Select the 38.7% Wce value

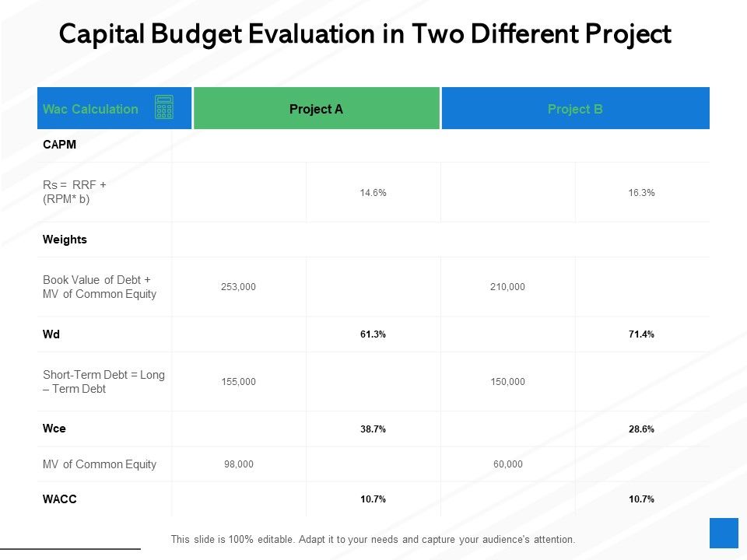click(373, 429)
